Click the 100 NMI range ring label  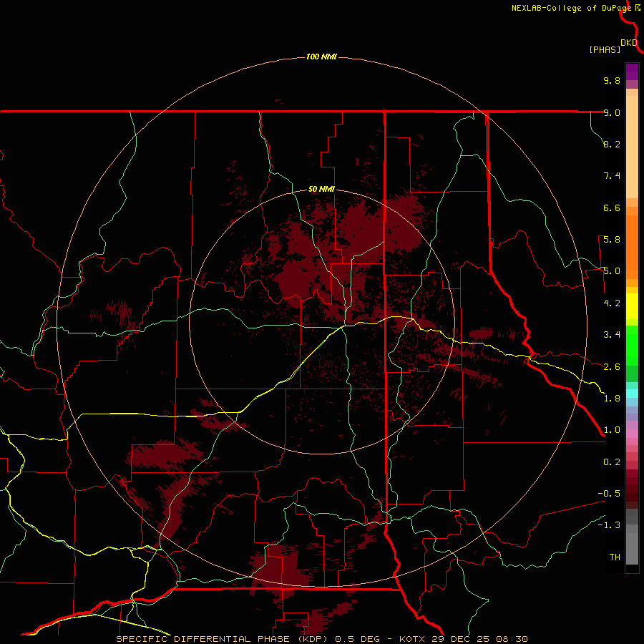321,57
